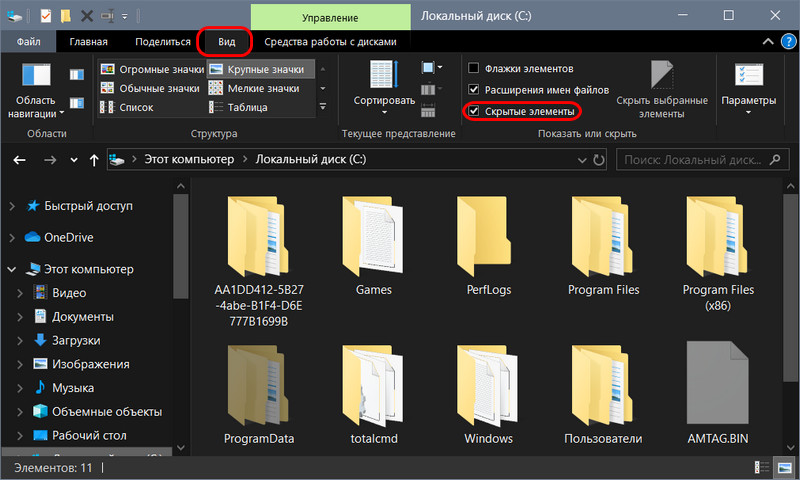
Task: Select Downloads (Загрузки) in navigation tree
Action: (76, 340)
